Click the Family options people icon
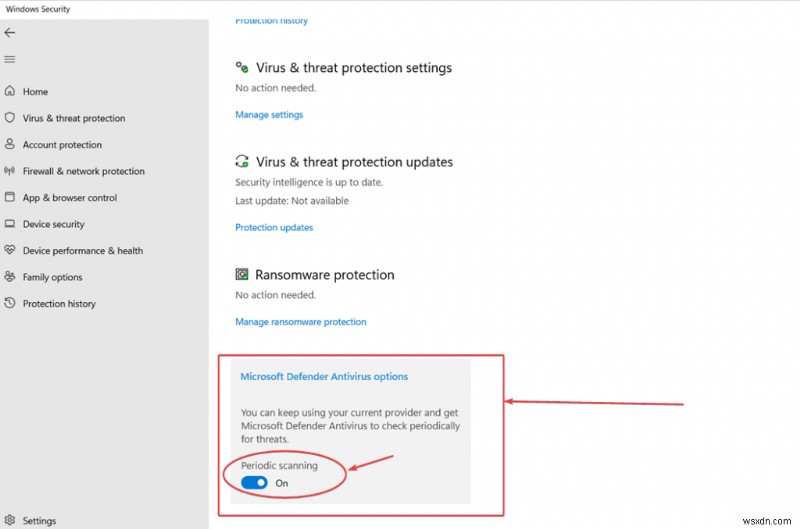 (x=10, y=277)
